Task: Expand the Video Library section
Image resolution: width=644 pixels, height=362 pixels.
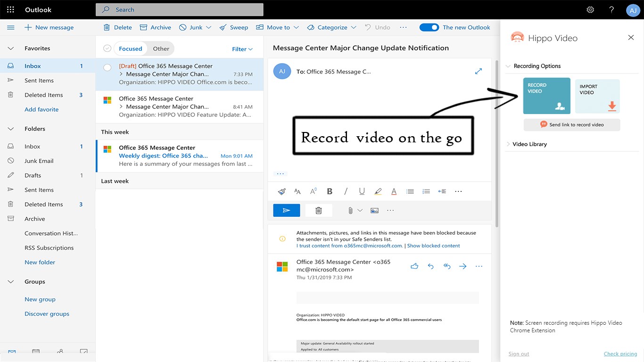Action: pos(508,144)
